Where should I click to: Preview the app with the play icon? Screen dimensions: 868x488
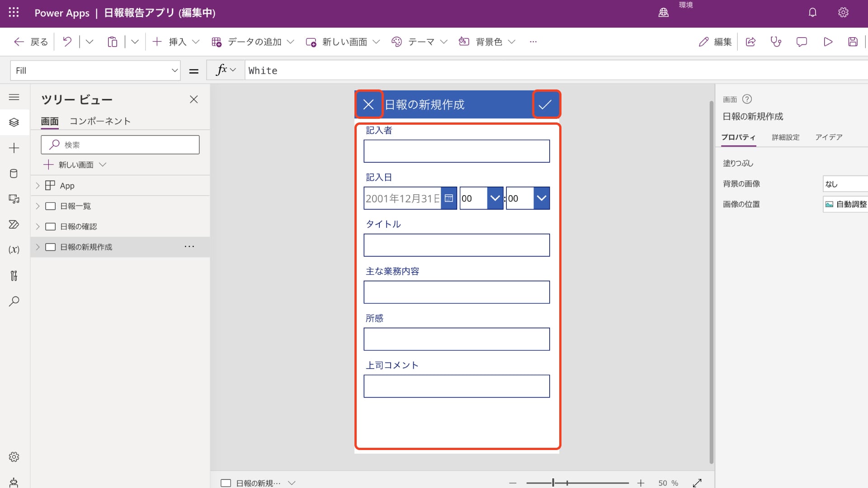pos(828,42)
